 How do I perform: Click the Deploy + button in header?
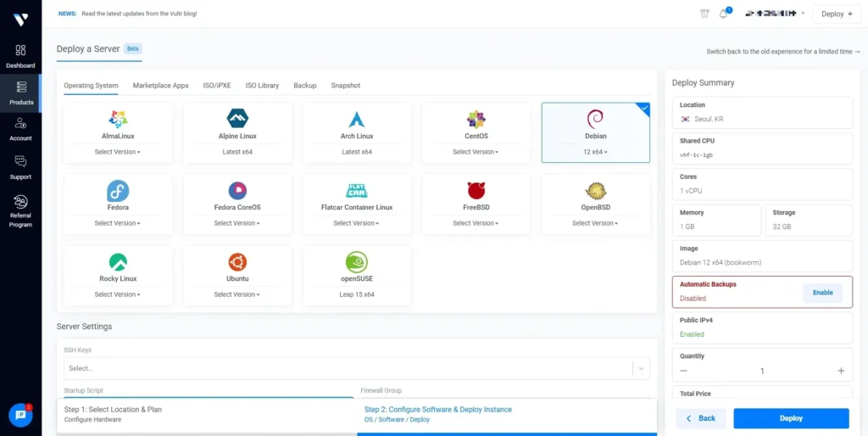tap(837, 14)
